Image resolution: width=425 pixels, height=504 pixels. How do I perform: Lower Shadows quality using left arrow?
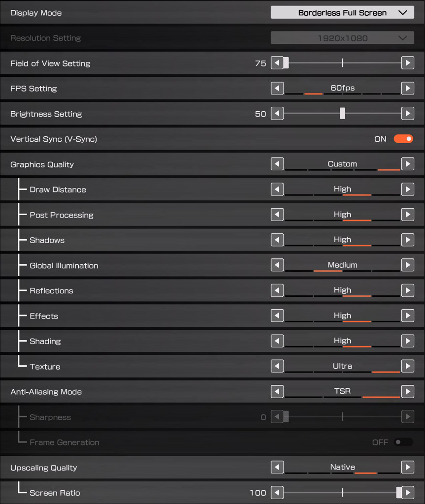click(x=277, y=240)
